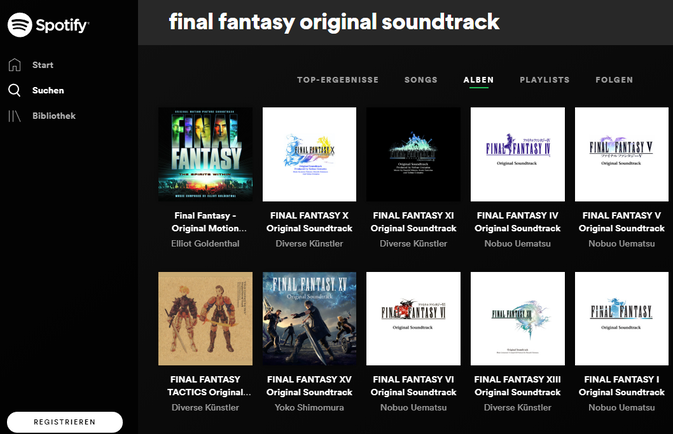Screen dimensions: 673x434
Task: Open the Suchen sidebar label
Action: [48, 90]
